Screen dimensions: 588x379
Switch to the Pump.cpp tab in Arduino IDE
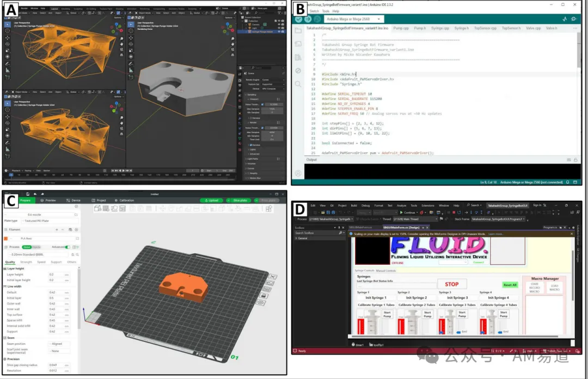401,28
